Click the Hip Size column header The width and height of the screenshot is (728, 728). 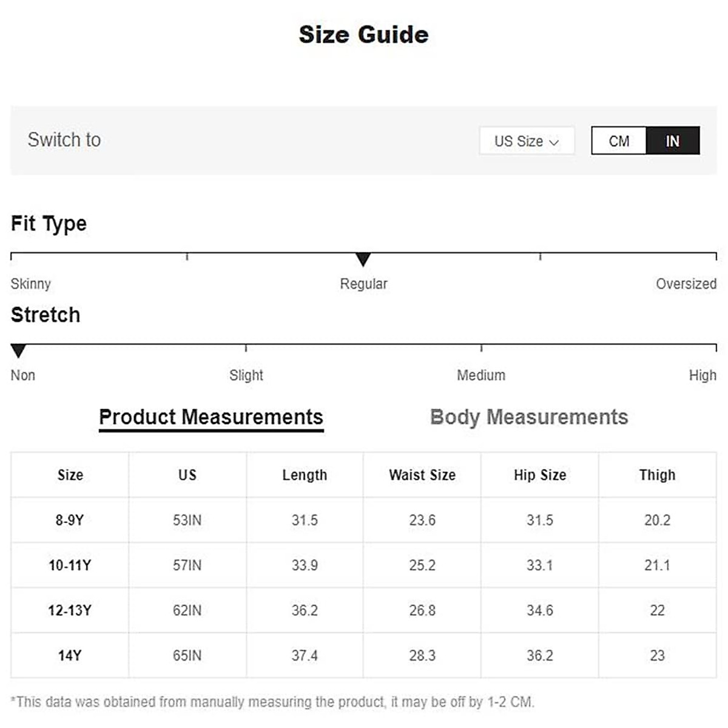tap(540, 475)
